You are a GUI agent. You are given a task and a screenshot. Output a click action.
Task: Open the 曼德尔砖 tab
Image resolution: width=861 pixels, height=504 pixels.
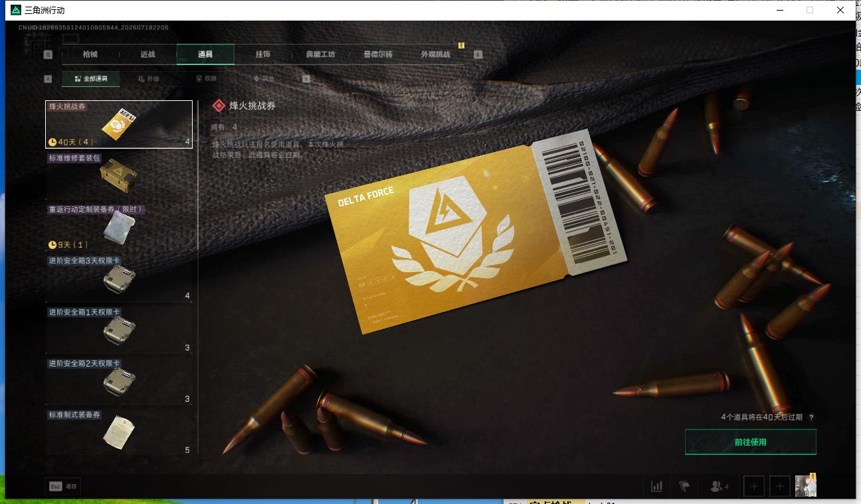click(x=378, y=54)
